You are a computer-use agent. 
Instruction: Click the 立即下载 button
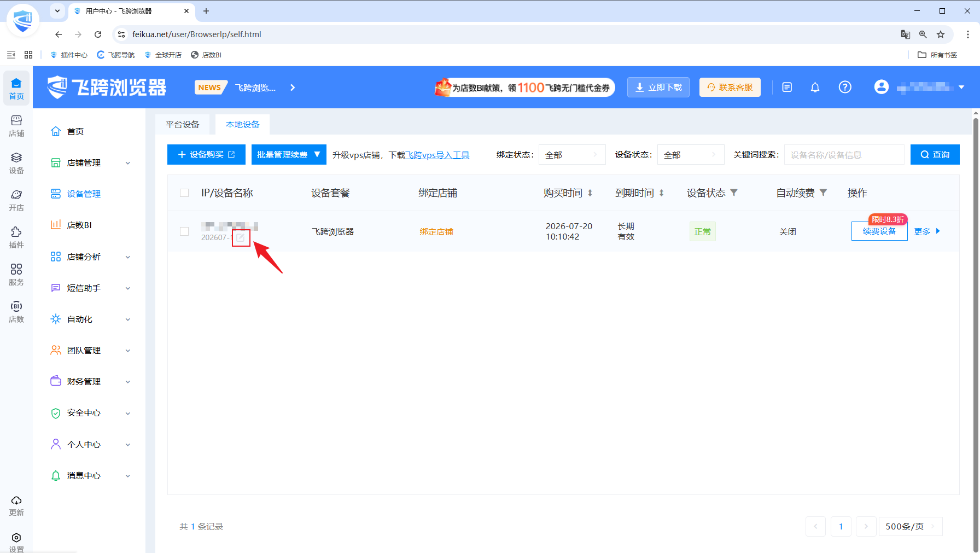coord(658,88)
